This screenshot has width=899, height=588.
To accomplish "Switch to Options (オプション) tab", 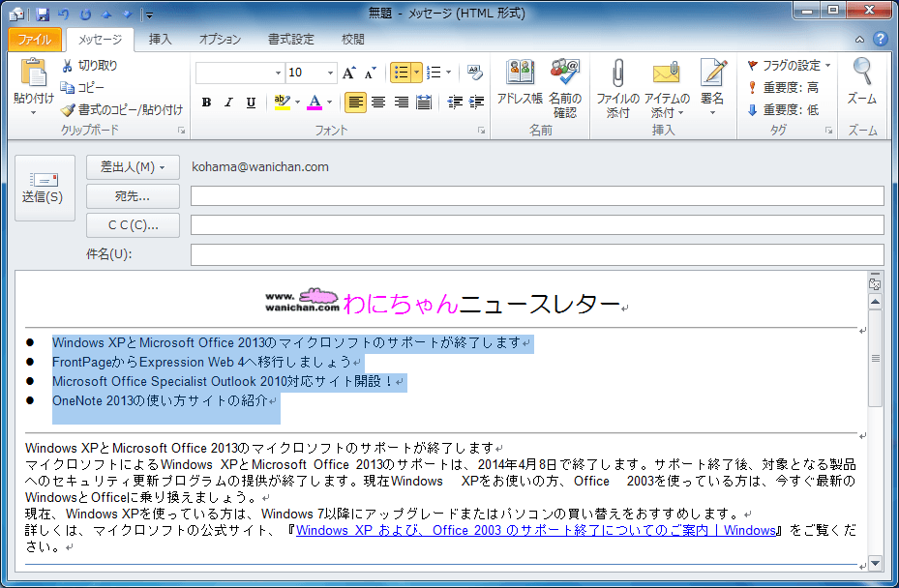I will pos(221,39).
